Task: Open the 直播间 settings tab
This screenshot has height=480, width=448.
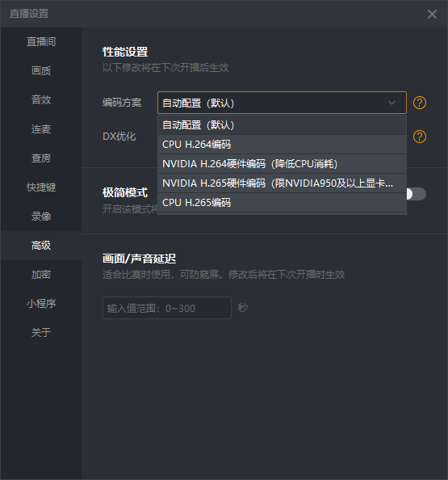Action: (41, 42)
